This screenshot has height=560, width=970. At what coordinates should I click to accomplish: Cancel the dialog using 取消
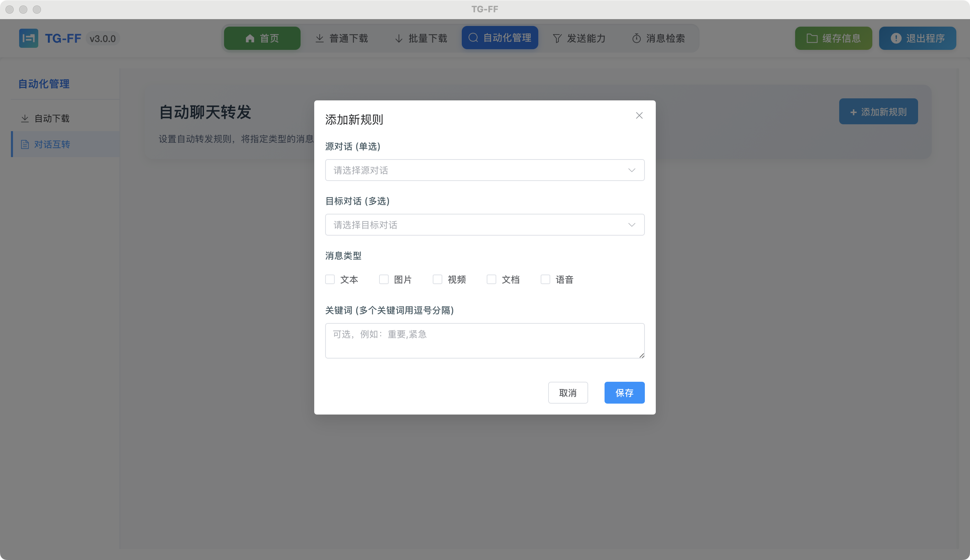[x=568, y=393]
